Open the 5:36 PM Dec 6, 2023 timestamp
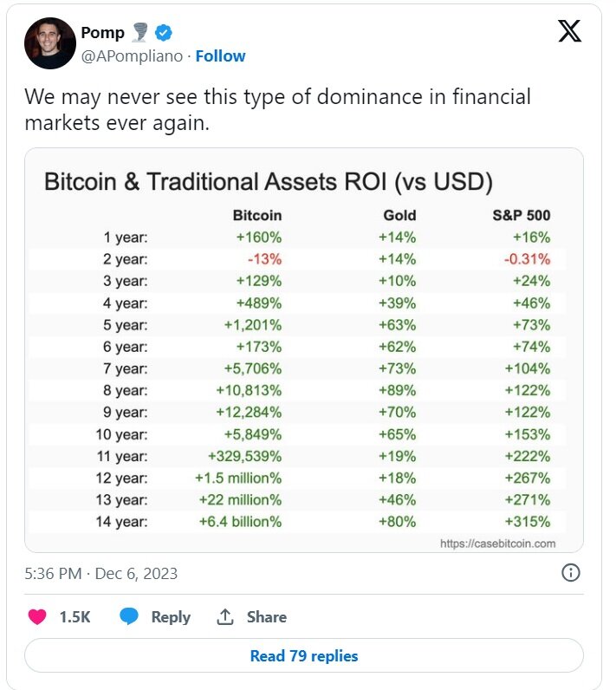 101,574
